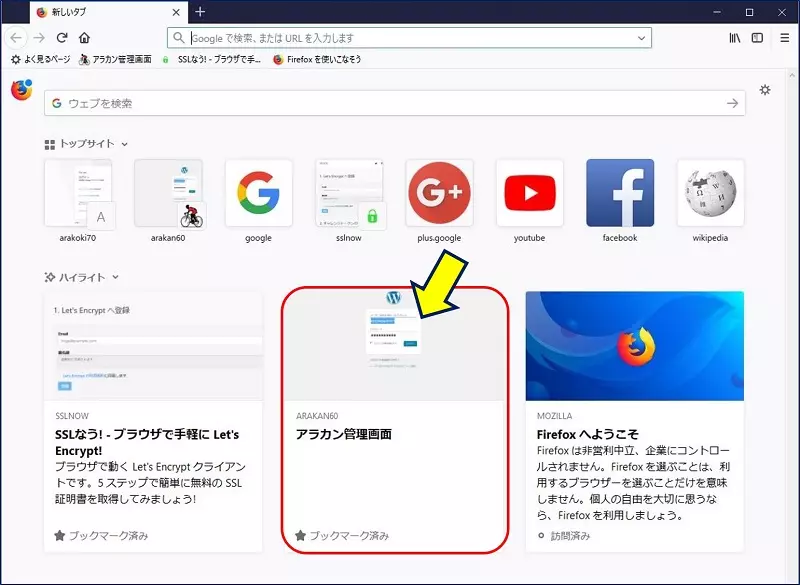Open SSLなう! highlight card
The image size is (800, 585).
pyautogui.click(x=153, y=422)
